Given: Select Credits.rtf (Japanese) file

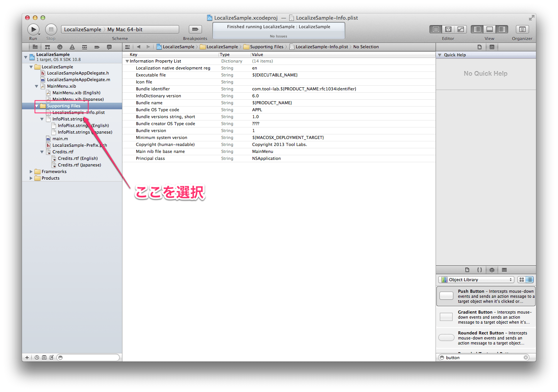Looking at the screenshot, I should point(79,165).
